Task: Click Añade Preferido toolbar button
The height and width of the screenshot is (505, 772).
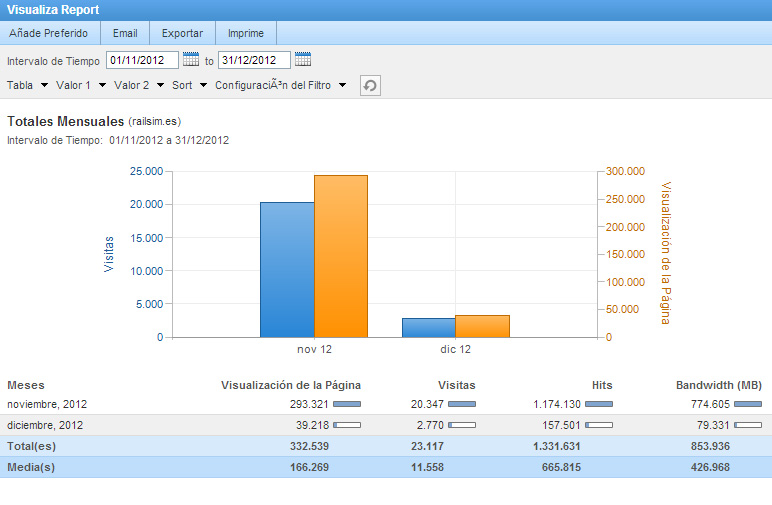Action: pos(48,33)
